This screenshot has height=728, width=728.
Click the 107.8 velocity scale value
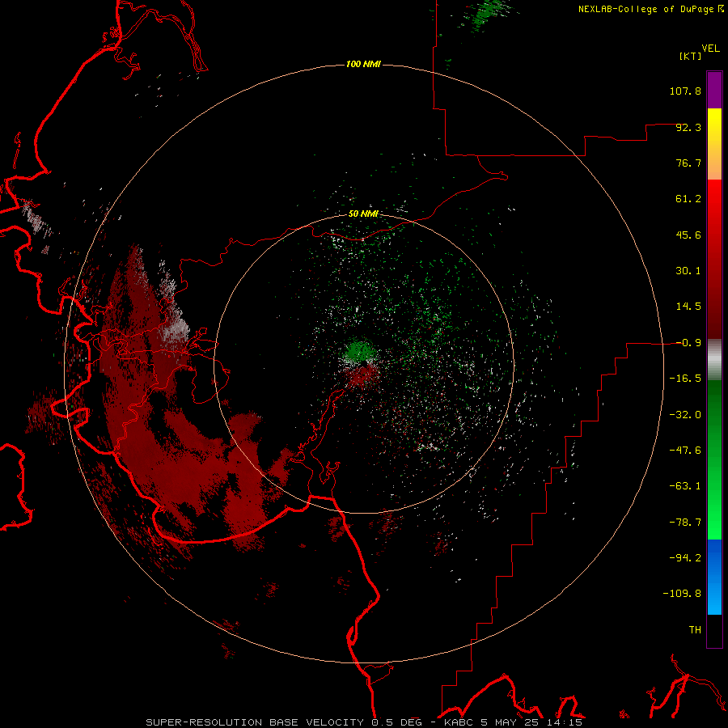685,91
